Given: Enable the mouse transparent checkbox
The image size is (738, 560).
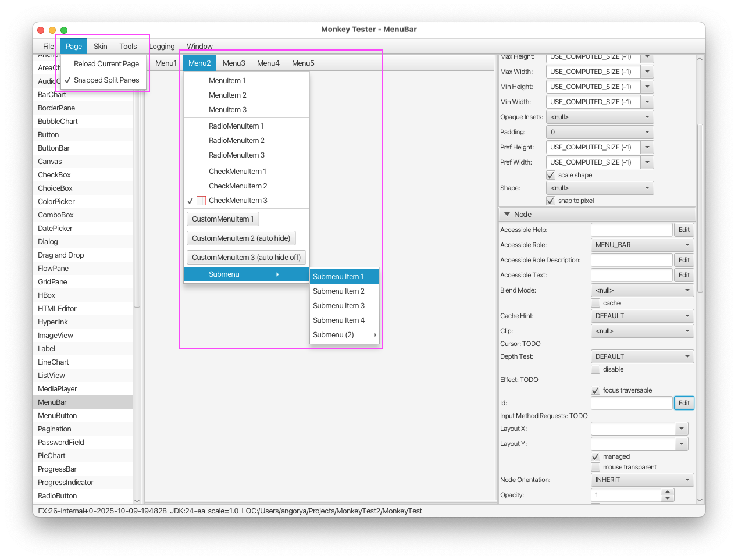Looking at the screenshot, I should click(x=596, y=467).
